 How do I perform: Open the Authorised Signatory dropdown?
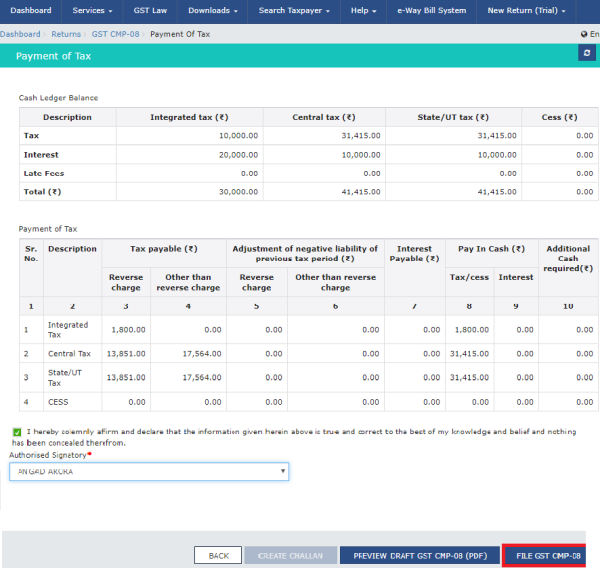click(149, 471)
